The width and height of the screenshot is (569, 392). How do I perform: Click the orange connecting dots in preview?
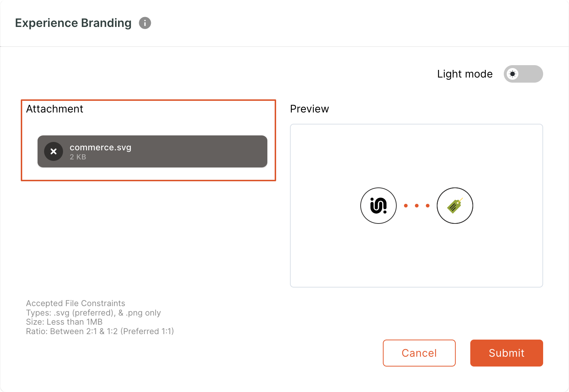[x=417, y=206]
